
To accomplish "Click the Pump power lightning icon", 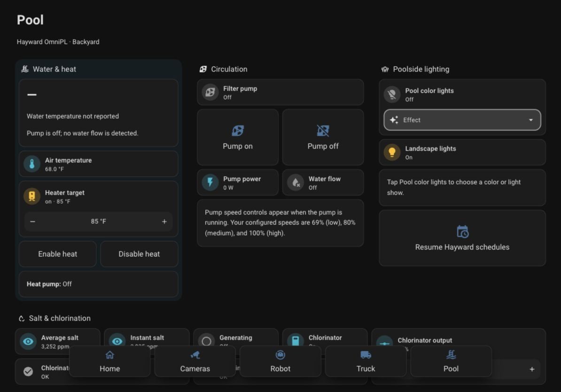I will [x=210, y=182].
